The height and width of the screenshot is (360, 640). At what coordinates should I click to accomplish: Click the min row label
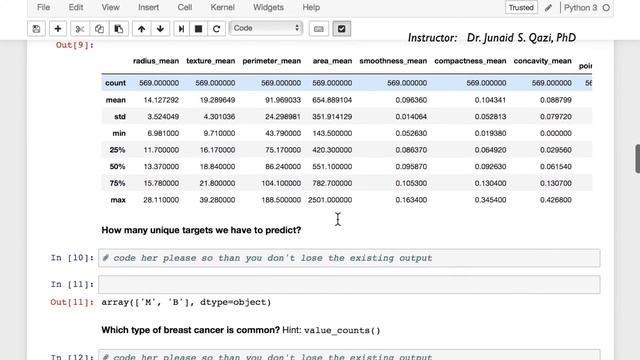(x=119, y=133)
